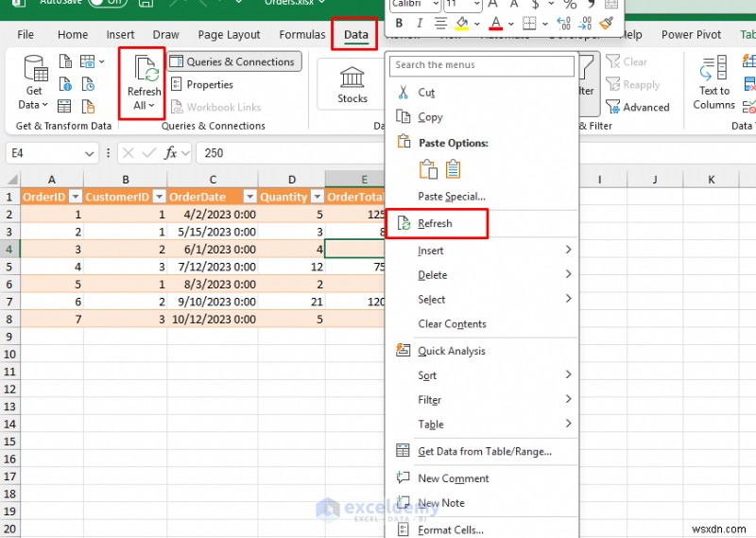Click percent style icon in mini toolbar
The width and height of the screenshot is (756, 538).
[570, 5]
